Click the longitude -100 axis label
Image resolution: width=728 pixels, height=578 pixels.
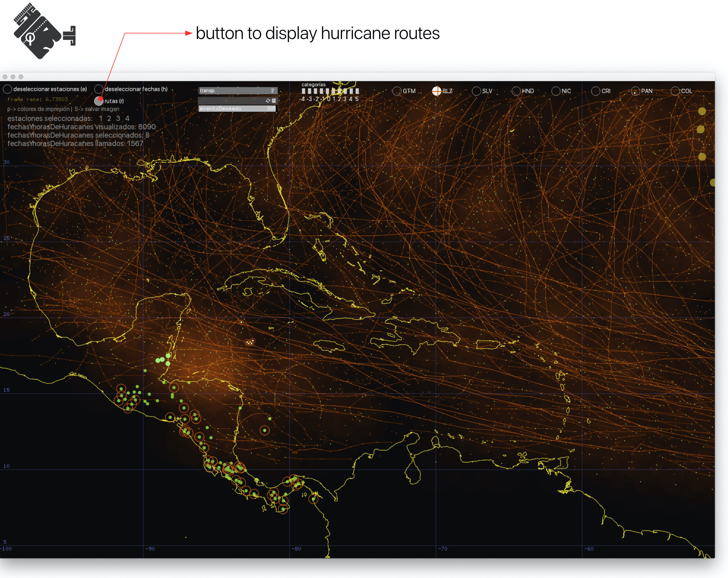pyautogui.click(x=6, y=549)
